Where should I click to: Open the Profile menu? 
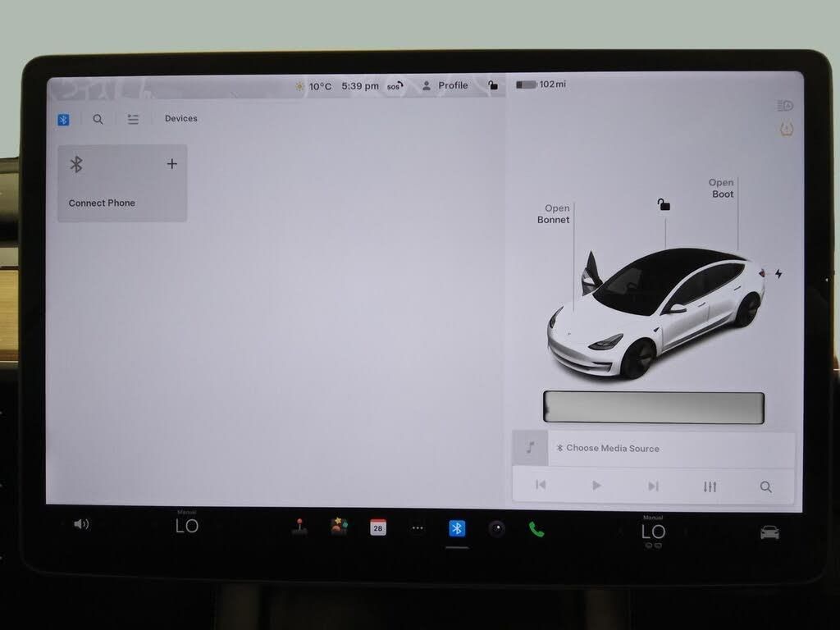[x=445, y=85]
